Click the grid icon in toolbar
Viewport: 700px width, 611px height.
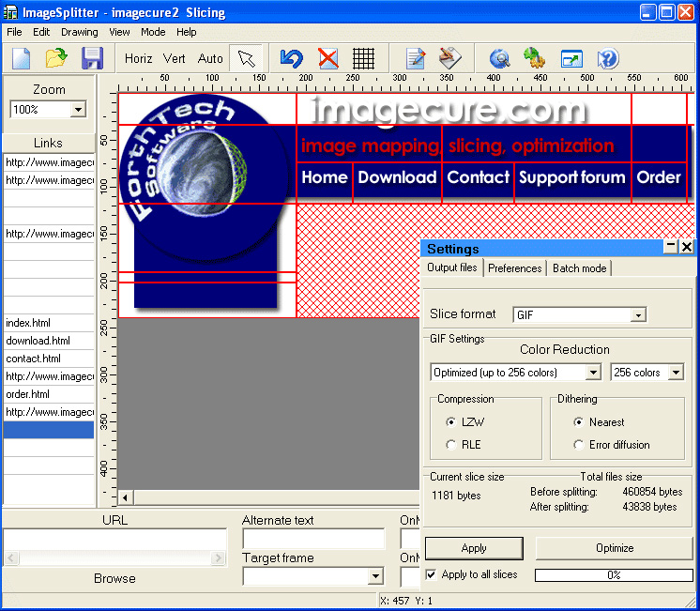pos(363,58)
